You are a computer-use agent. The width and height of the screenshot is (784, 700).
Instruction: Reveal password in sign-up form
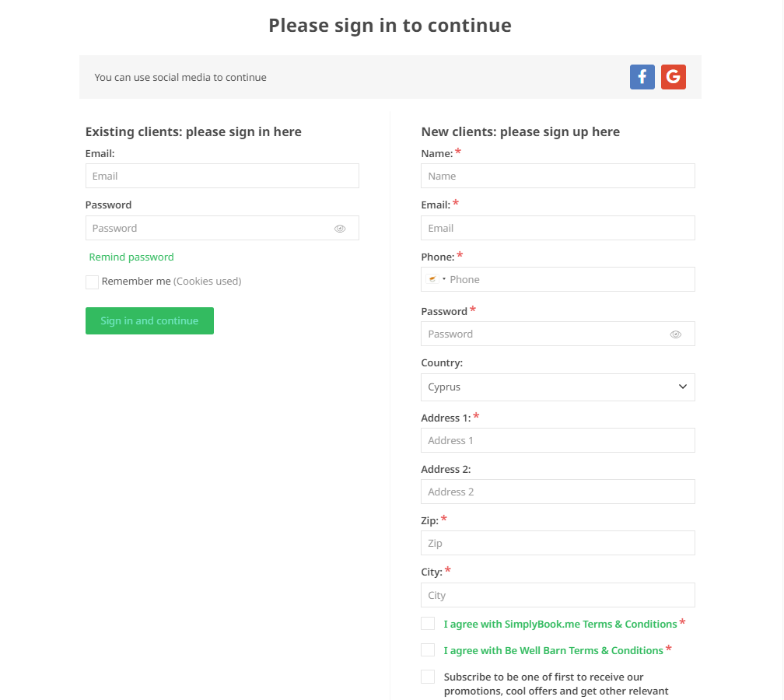675,334
